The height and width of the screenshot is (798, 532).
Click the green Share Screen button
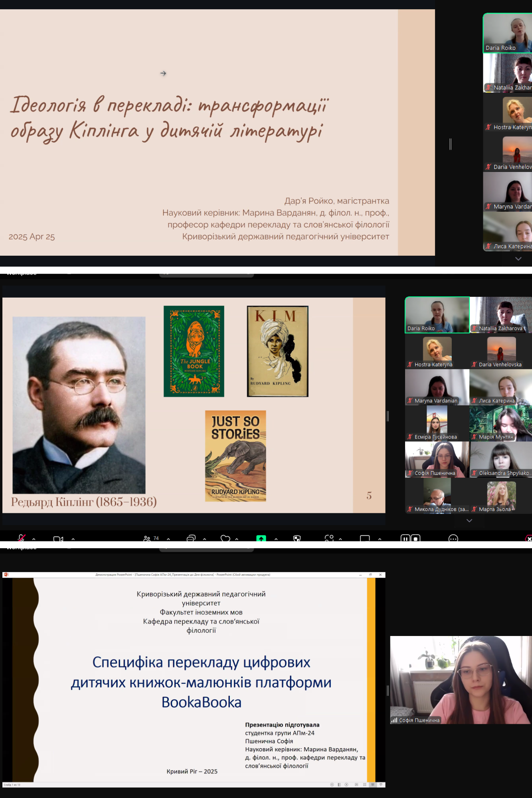(x=261, y=538)
